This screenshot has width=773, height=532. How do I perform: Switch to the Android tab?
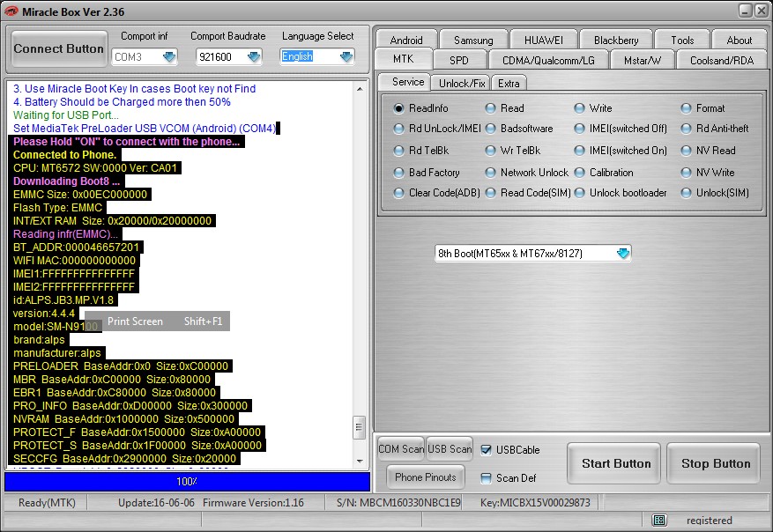click(x=406, y=40)
